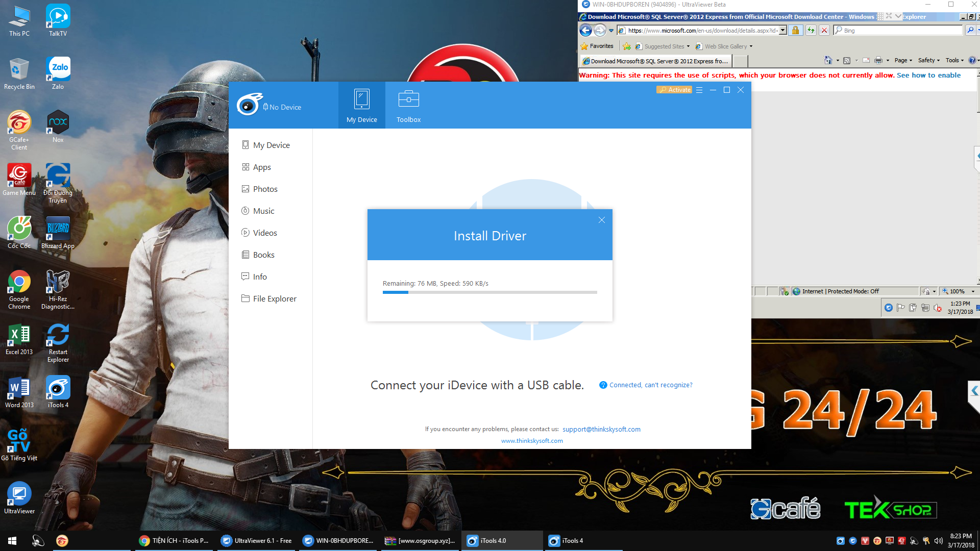
Task: Click the volume icon in system tray
Action: [x=938, y=541]
